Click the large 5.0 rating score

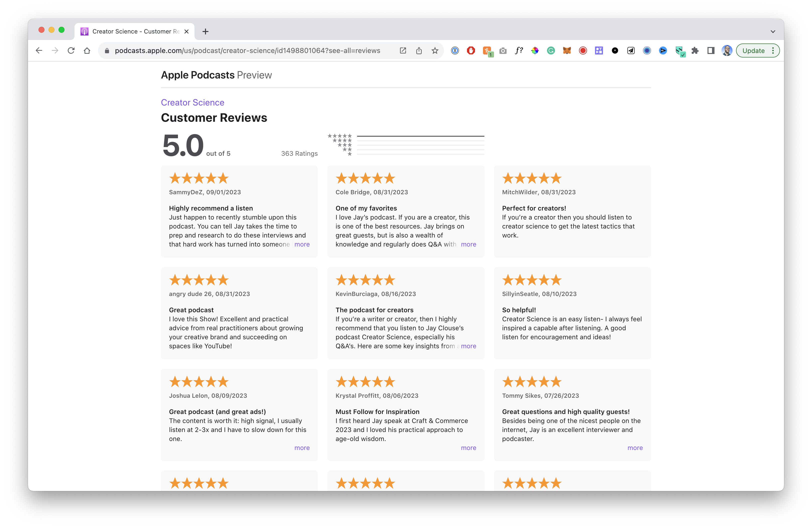click(x=183, y=146)
